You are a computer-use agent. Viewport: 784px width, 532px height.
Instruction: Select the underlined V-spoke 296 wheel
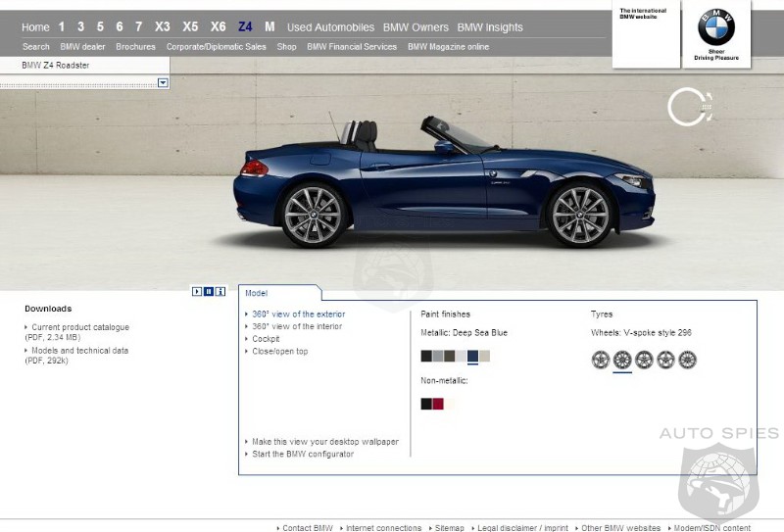[x=622, y=360]
